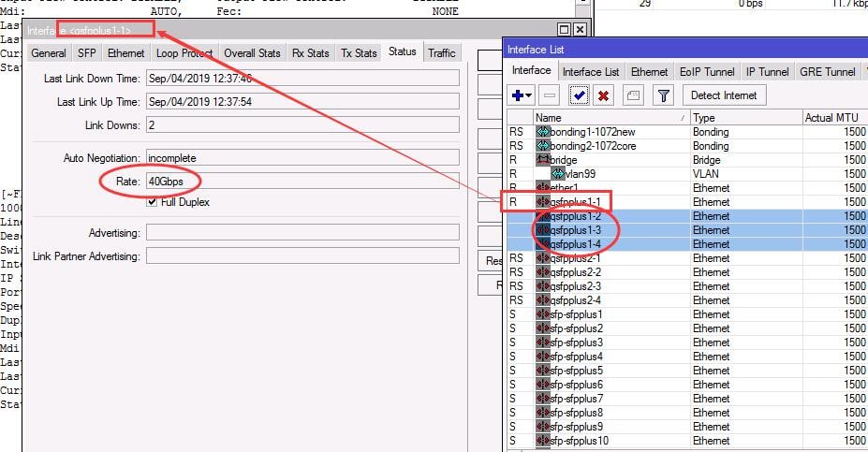Select the sfp-sfpplus5 row in the list
This screenshot has width=868, height=452.
(x=687, y=371)
